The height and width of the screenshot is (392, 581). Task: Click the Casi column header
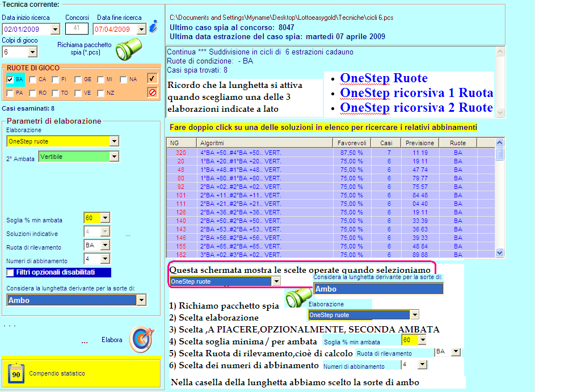pos(386,143)
